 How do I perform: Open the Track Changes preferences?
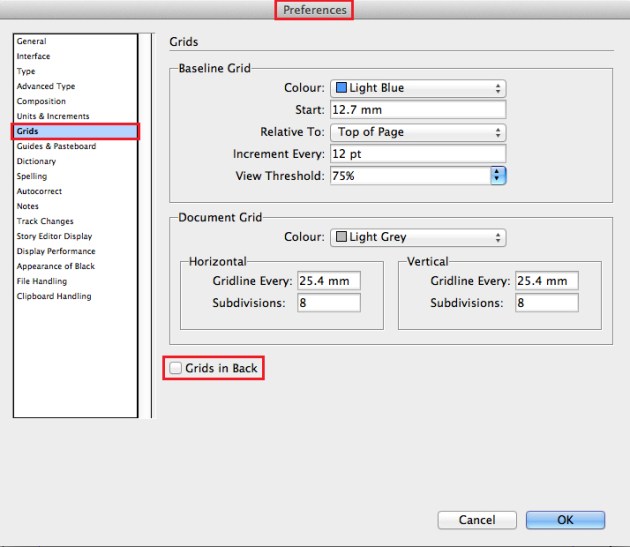tap(45, 221)
